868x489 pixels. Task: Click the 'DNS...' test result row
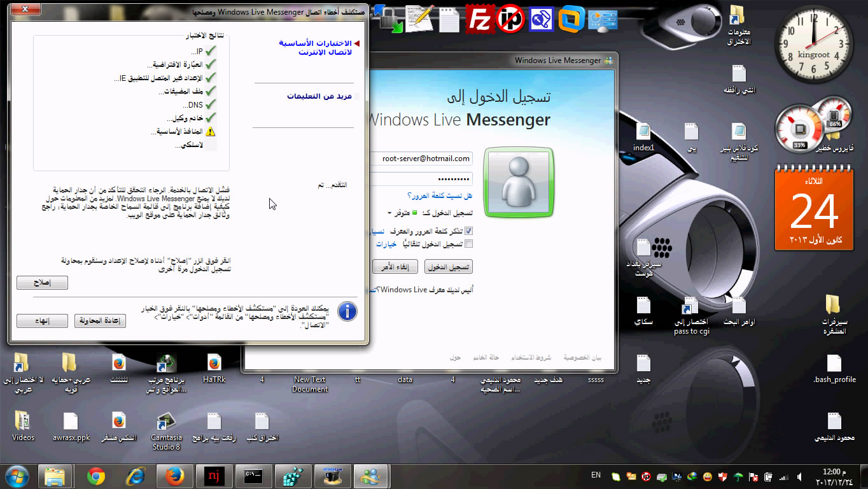click(199, 104)
